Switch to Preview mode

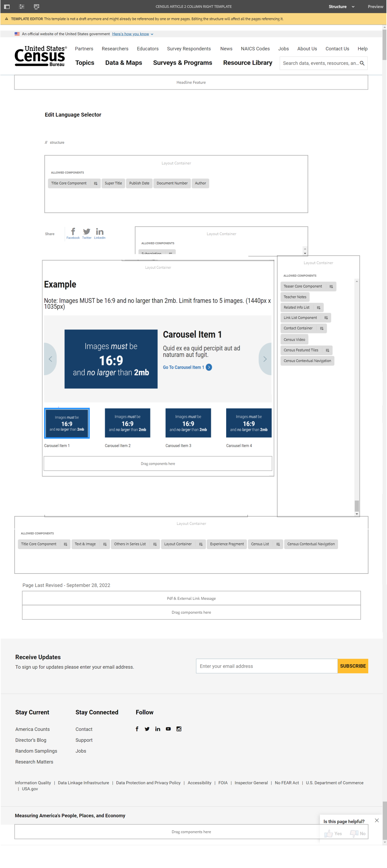[x=375, y=6]
